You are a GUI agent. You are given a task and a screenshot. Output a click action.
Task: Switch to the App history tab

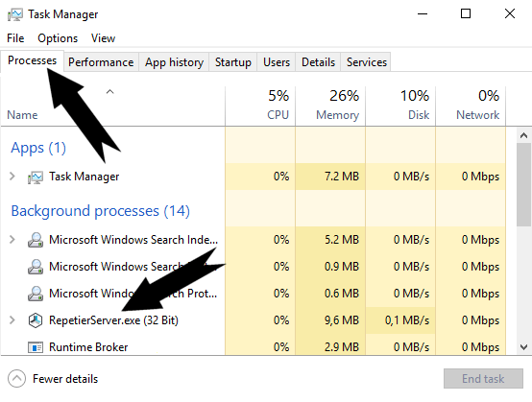click(174, 62)
